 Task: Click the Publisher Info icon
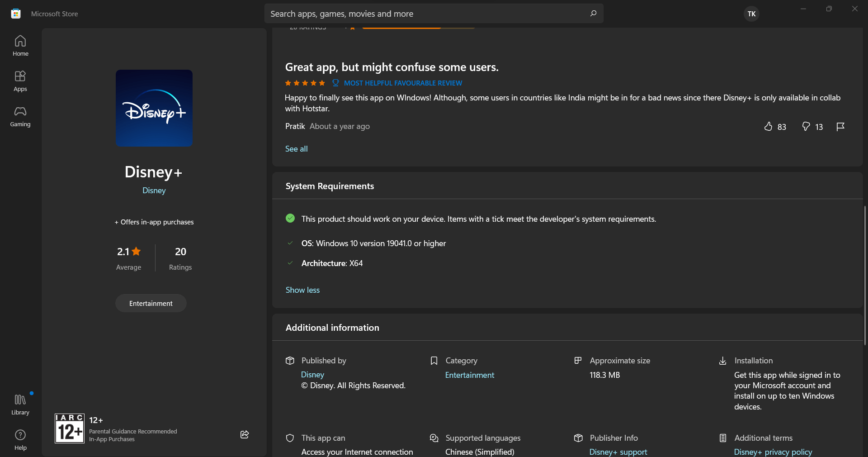coord(578,438)
